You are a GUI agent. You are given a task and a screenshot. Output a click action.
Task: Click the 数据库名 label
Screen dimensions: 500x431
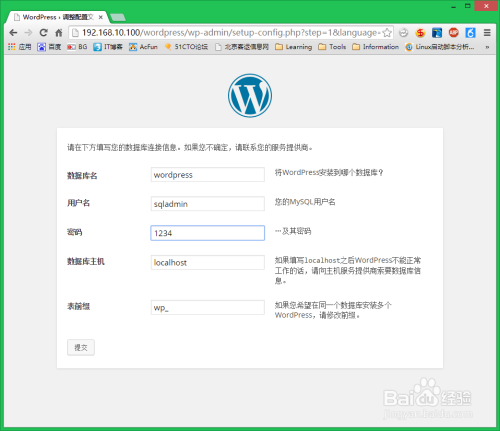click(82, 175)
